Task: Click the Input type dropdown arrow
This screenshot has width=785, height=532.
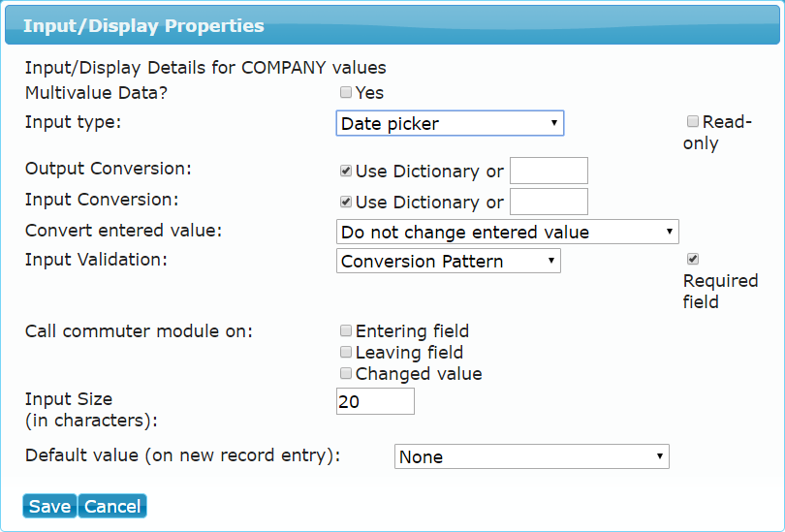Action: 553,123
